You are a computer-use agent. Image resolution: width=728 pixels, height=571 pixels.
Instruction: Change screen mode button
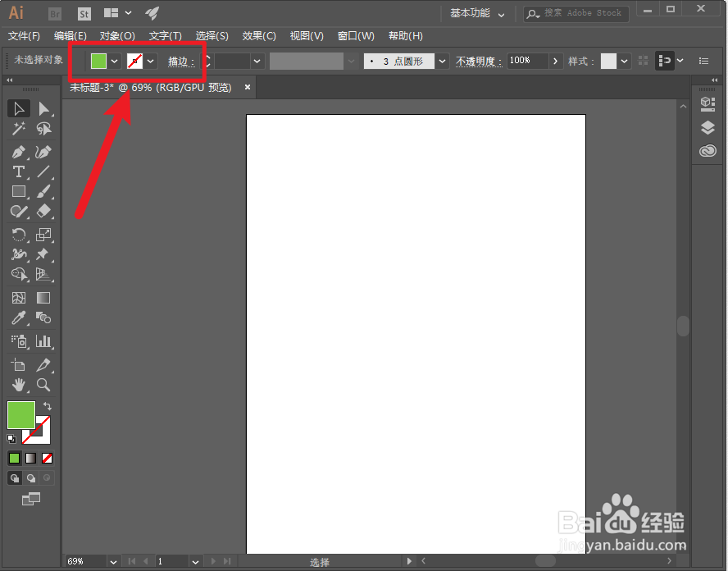coord(31,499)
